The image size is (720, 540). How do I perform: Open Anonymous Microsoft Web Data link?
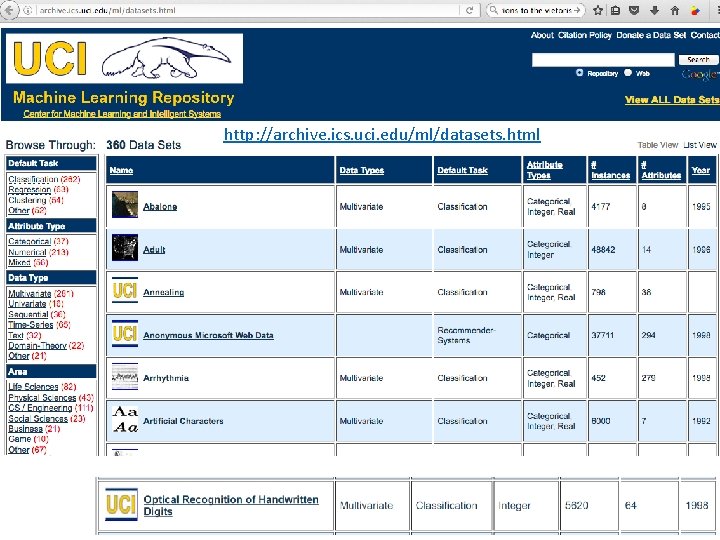pos(208,335)
